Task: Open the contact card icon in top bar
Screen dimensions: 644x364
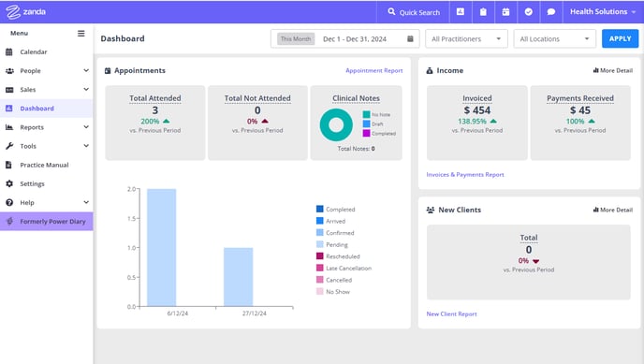Action: [x=461, y=12]
